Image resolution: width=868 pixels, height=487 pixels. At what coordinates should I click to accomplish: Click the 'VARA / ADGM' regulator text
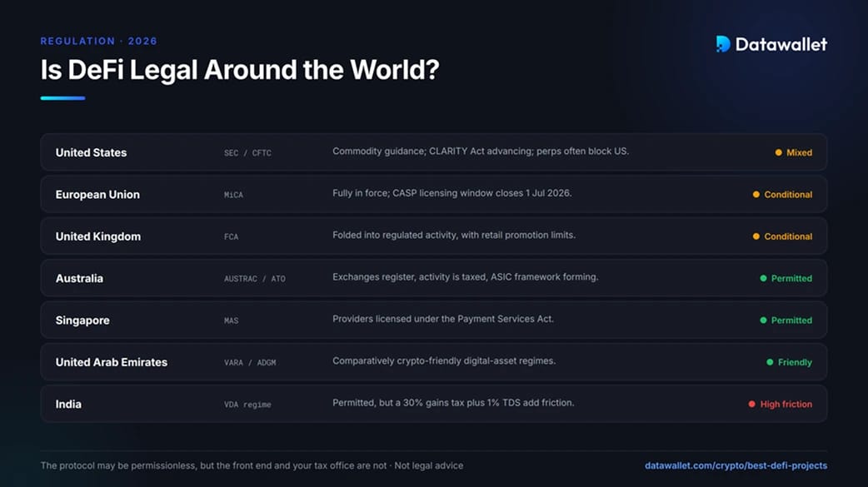point(250,362)
